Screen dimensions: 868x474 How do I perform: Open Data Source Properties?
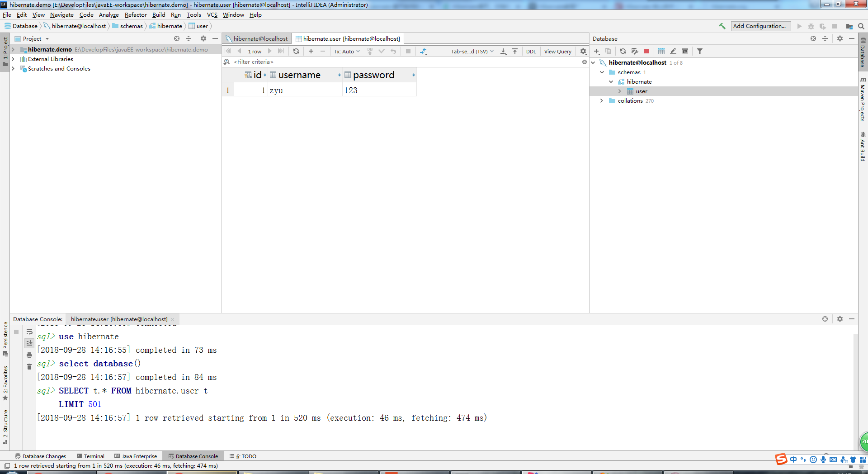[635, 51]
